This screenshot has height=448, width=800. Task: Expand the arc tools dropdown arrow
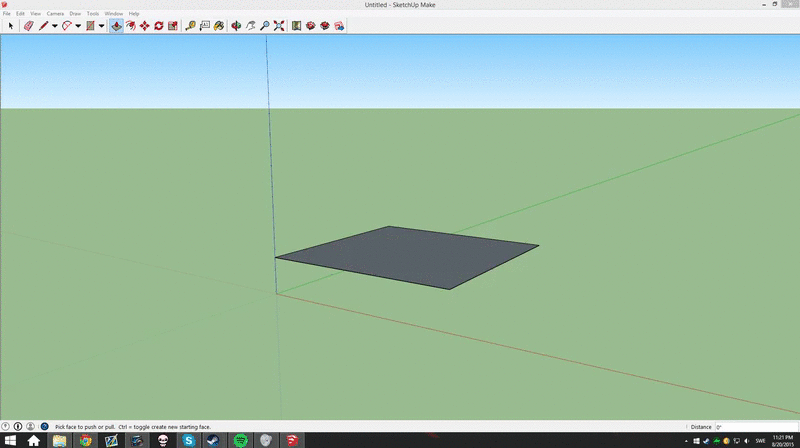(x=78, y=26)
